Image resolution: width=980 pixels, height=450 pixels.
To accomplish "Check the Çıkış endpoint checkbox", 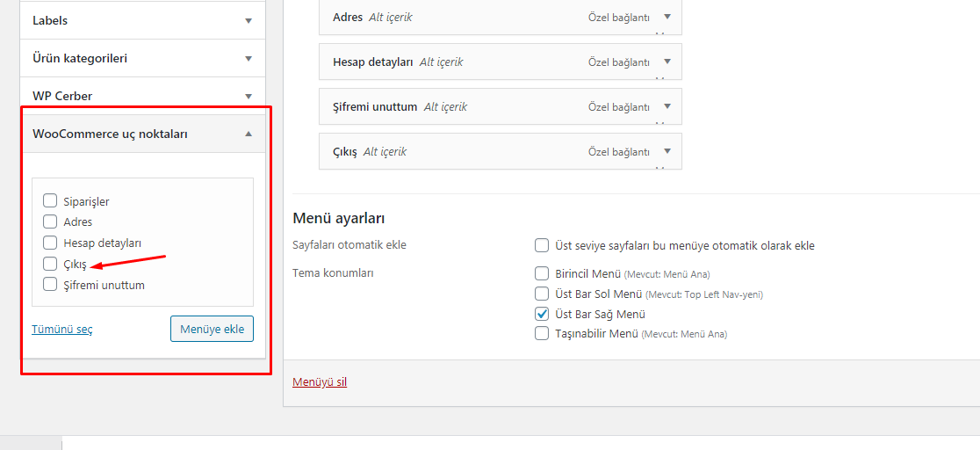I will coord(50,264).
